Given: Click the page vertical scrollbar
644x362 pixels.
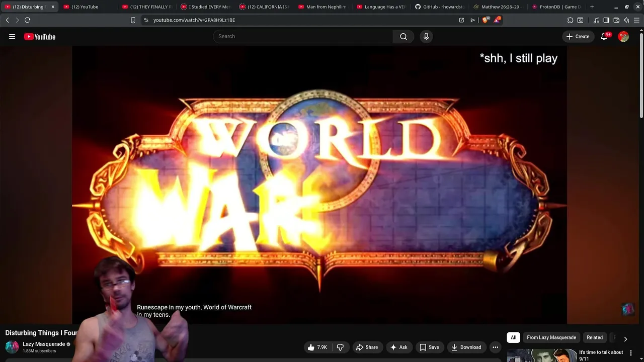Looking at the screenshot, I should [641, 75].
